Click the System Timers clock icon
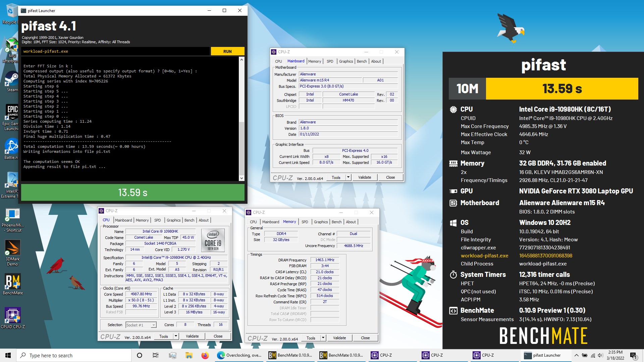This screenshot has width=644, height=362. [x=453, y=275]
